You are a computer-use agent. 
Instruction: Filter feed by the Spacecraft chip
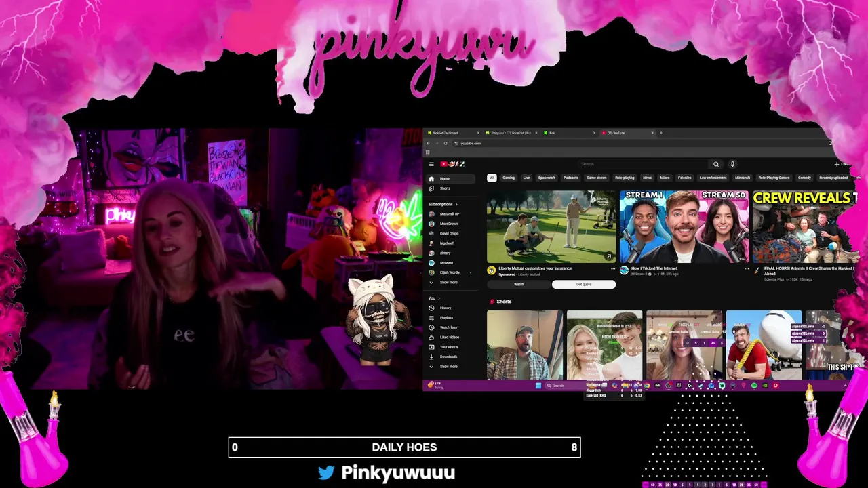click(x=547, y=178)
